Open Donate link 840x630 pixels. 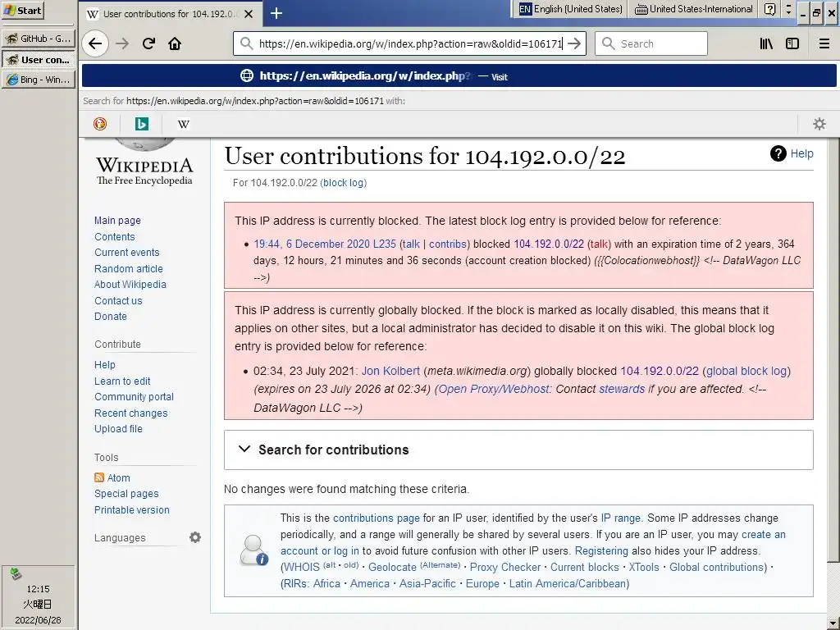coord(111,316)
